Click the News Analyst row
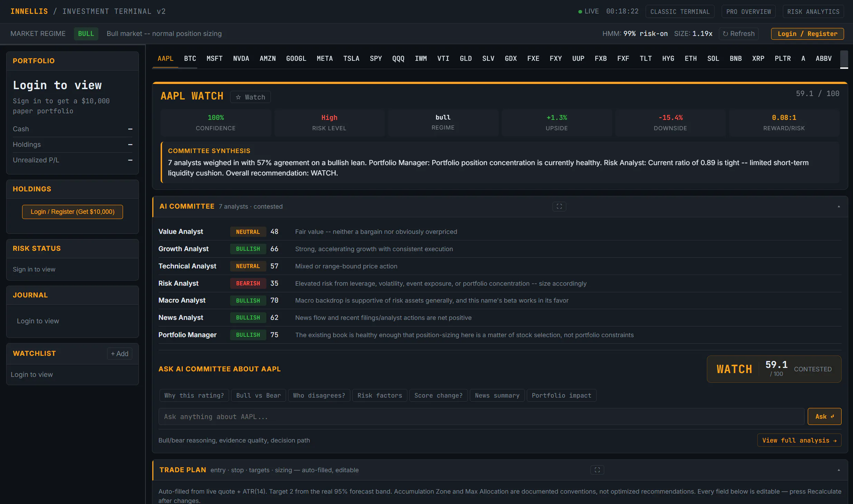Viewport: 853px width, 504px height. [500, 318]
